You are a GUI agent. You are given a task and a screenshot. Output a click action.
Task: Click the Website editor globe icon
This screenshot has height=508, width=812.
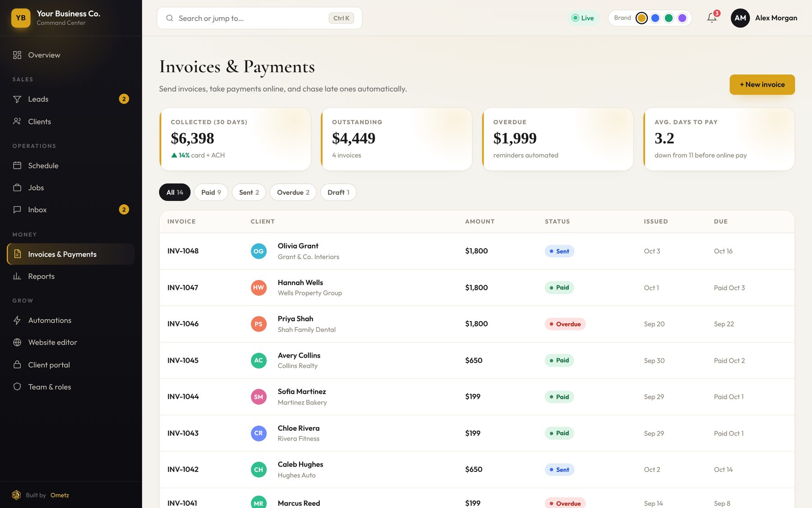pos(17,342)
